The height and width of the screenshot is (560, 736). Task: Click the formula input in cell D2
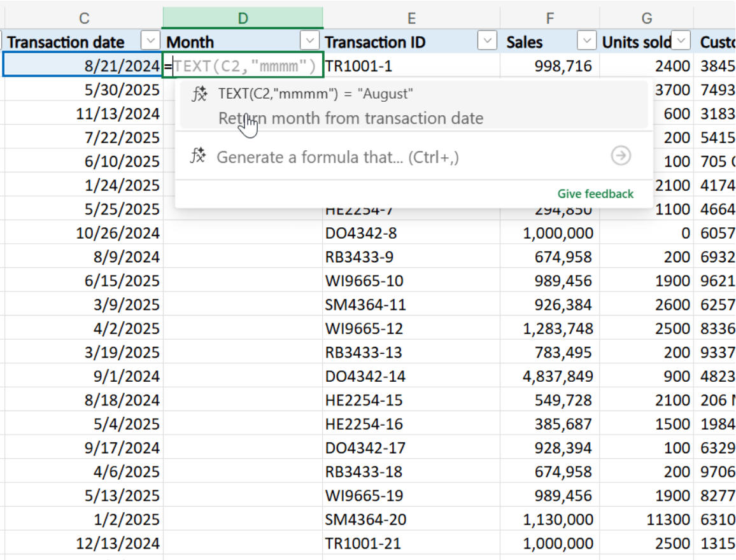pos(243,65)
